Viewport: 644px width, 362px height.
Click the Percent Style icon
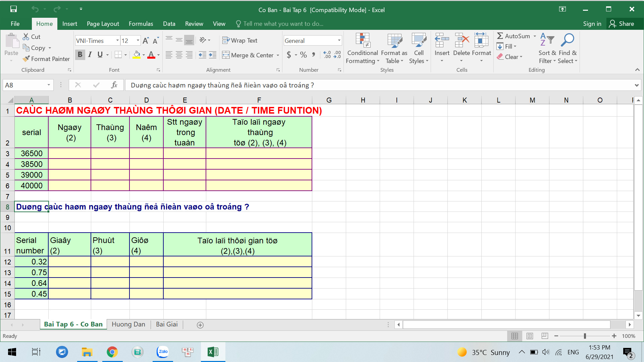coord(303,55)
